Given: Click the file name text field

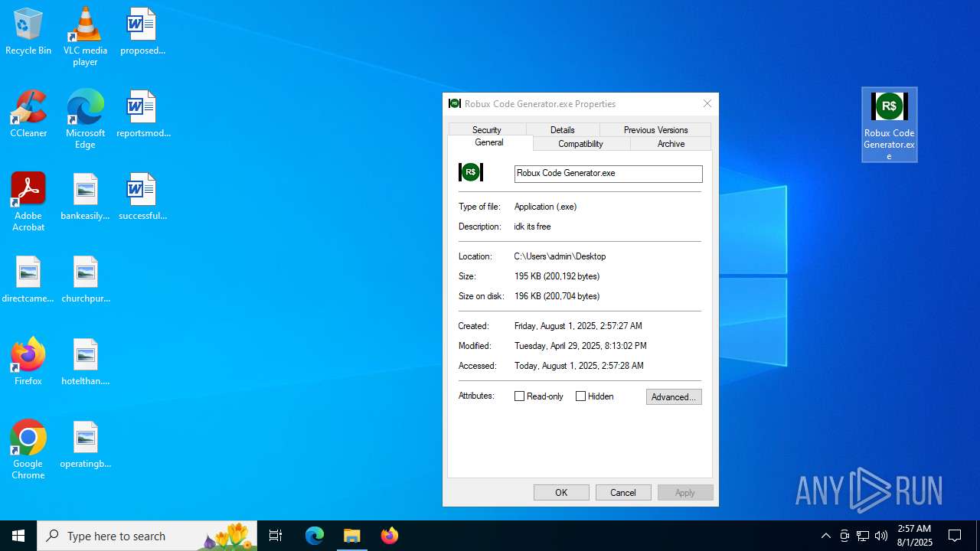Looking at the screenshot, I should 608,174.
